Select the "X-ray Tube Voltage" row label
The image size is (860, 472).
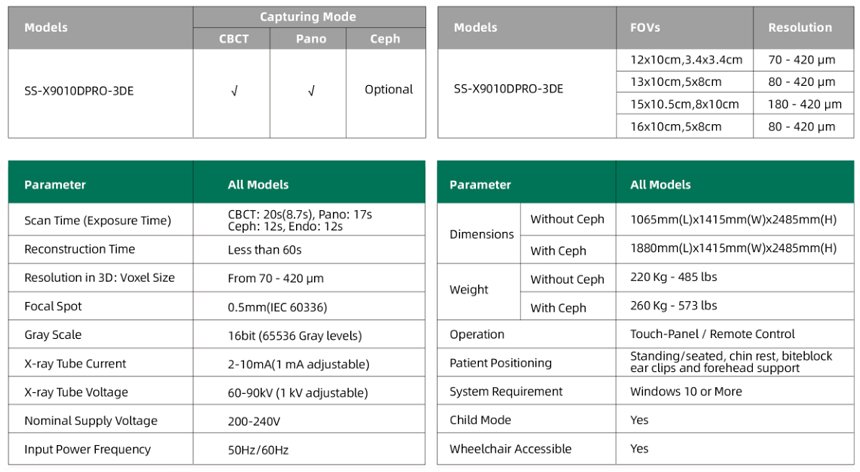[x=76, y=392]
